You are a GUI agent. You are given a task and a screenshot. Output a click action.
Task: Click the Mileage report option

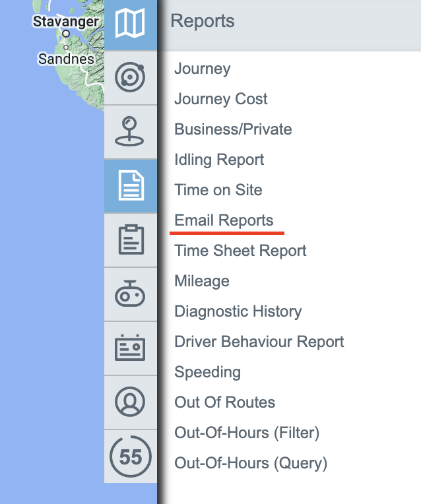click(201, 281)
